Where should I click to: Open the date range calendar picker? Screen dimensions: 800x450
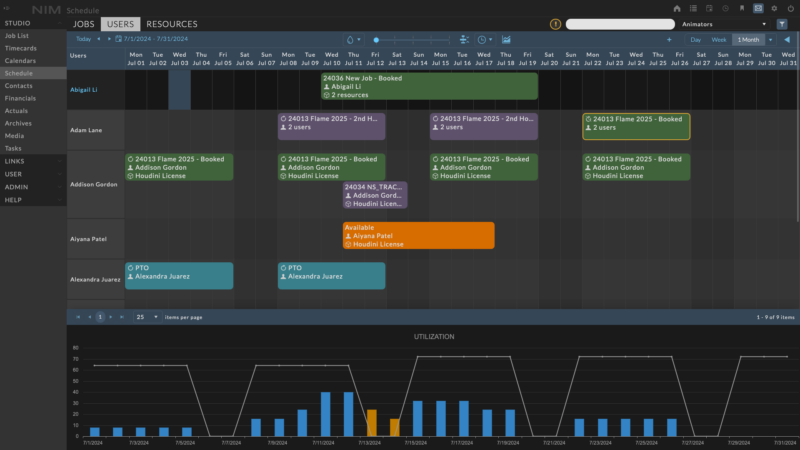[x=118, y=39]
